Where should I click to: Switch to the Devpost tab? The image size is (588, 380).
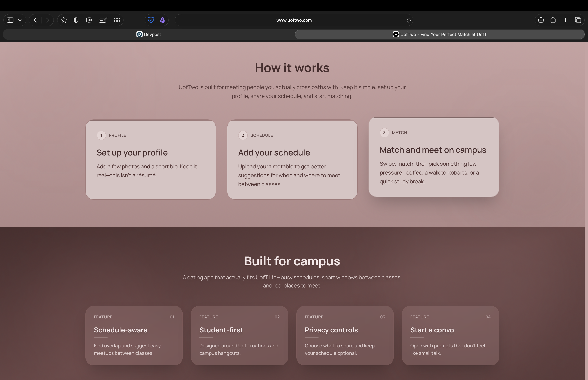(149, 35)
